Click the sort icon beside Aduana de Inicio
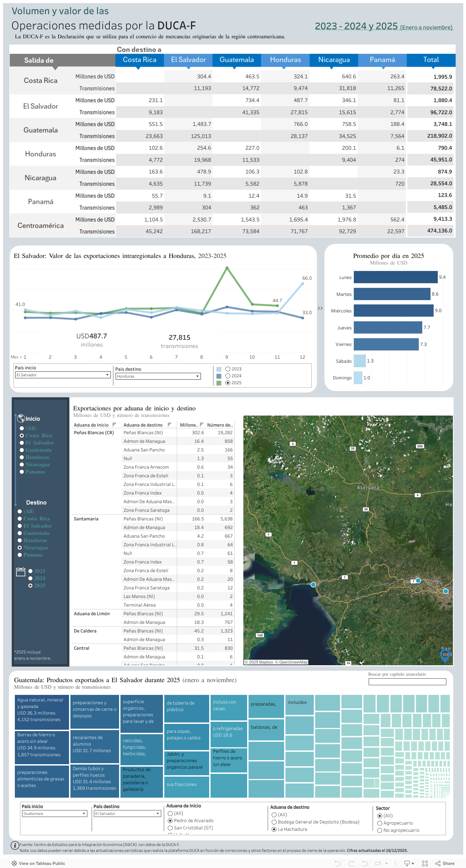The image size is (466, 868). coord(114,425)
